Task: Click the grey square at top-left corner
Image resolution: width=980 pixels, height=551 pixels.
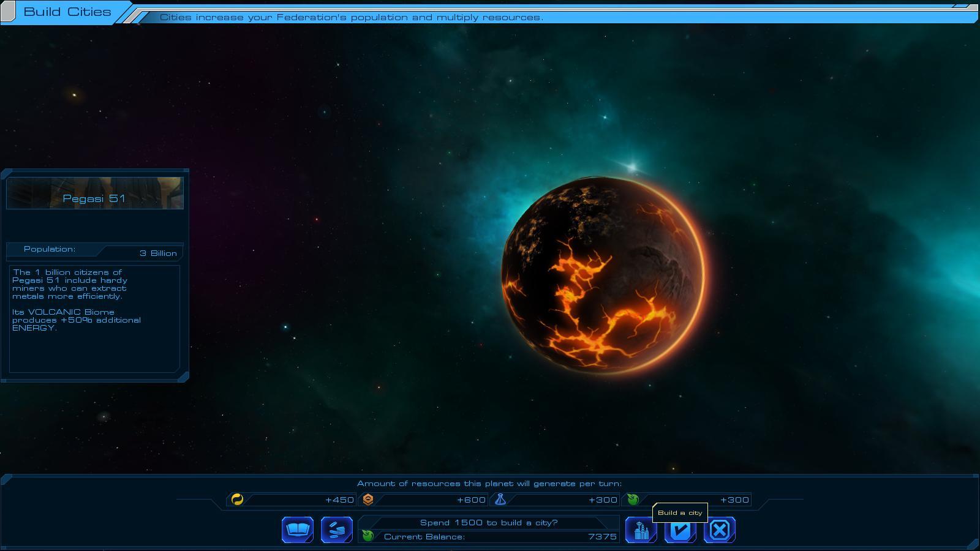Action: pyautogui.click(x=8, y=12)
